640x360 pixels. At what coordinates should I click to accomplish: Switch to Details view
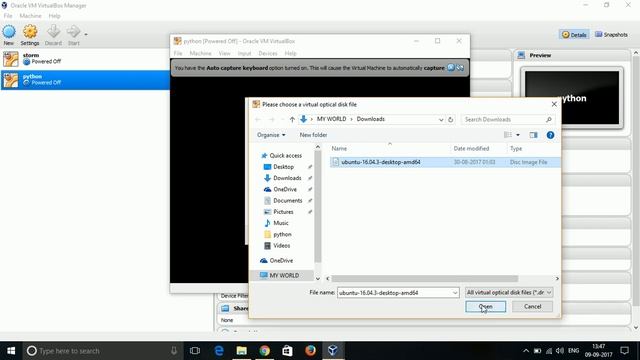click(x=574, y=35)
